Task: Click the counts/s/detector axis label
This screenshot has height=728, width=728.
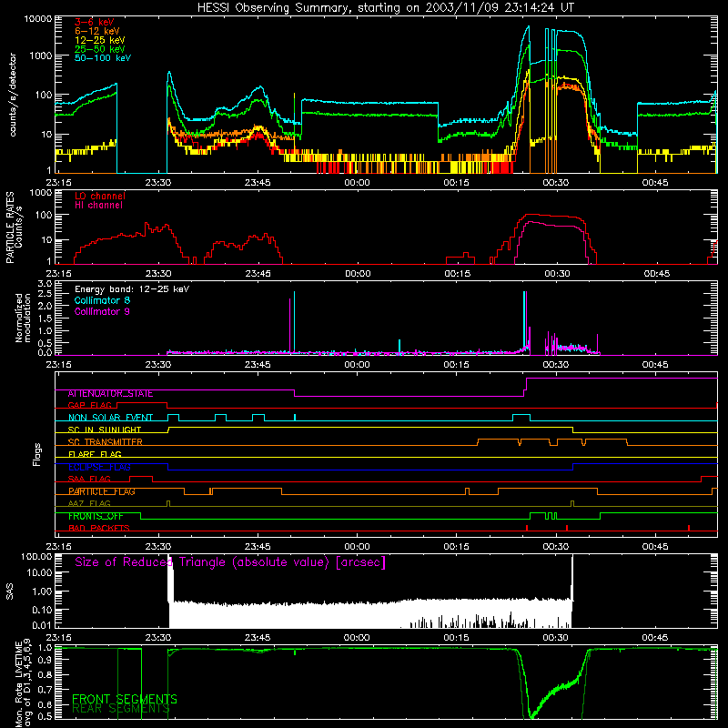Action: pos(13,95)
